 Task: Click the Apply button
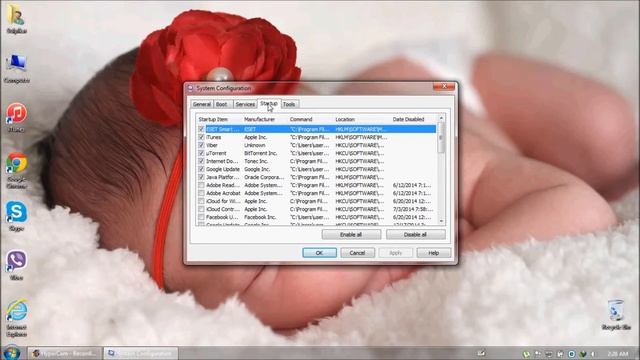(x=395, y=253)
